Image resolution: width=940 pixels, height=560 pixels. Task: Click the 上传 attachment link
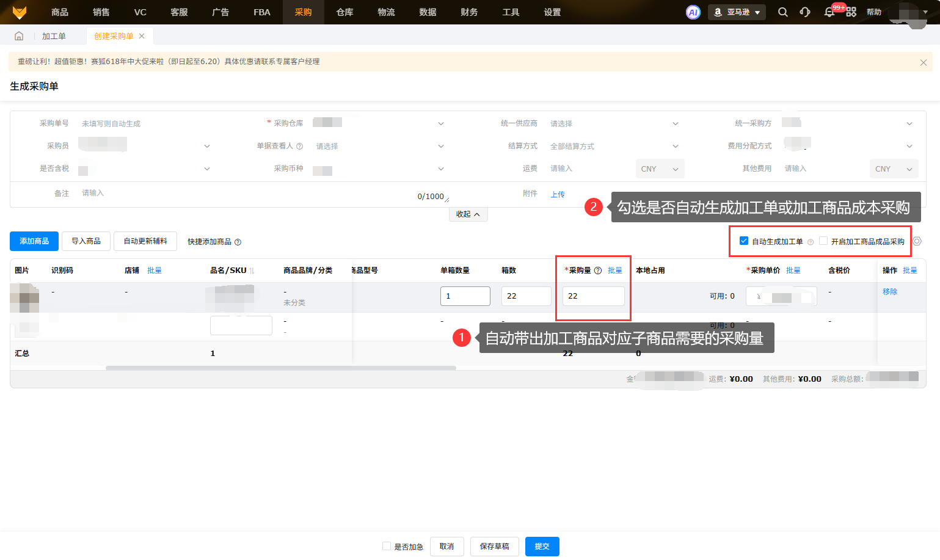pos(558,194)
